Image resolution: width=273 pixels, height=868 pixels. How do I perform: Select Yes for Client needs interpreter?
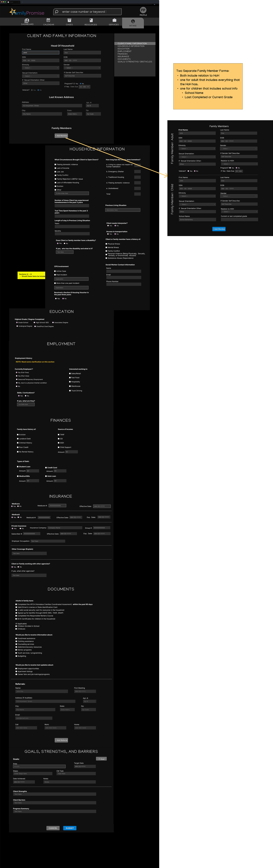coord(108,226)
